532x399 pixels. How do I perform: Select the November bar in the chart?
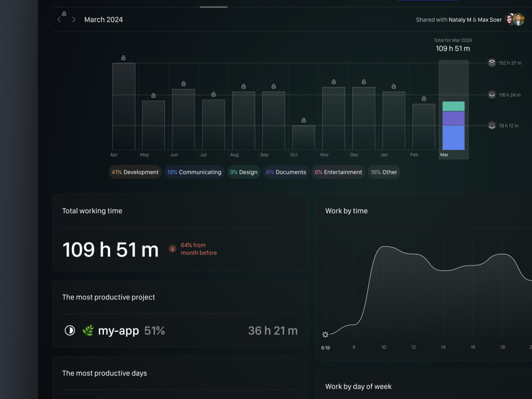[x=334, y=119]
